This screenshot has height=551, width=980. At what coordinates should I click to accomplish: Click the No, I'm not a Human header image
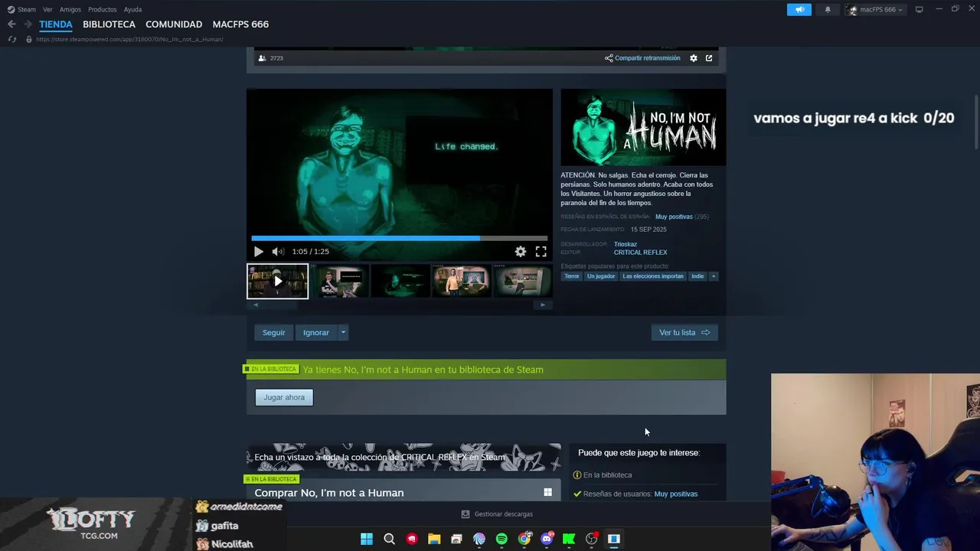(643, 127)
